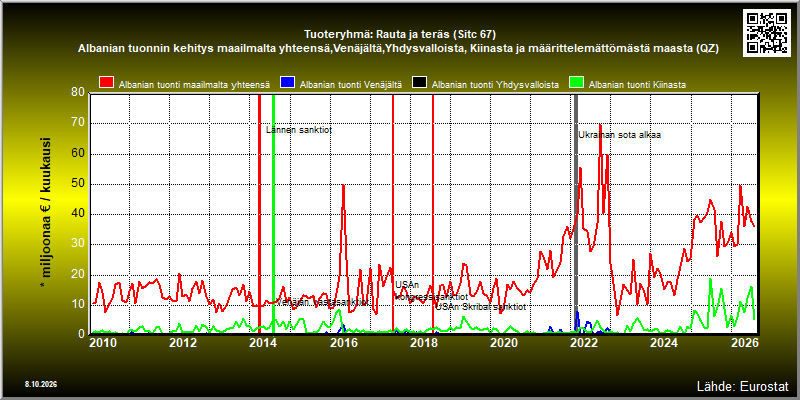
Task: Click the red line peak near 70 in 2022
Action: (x=600, y=125)
